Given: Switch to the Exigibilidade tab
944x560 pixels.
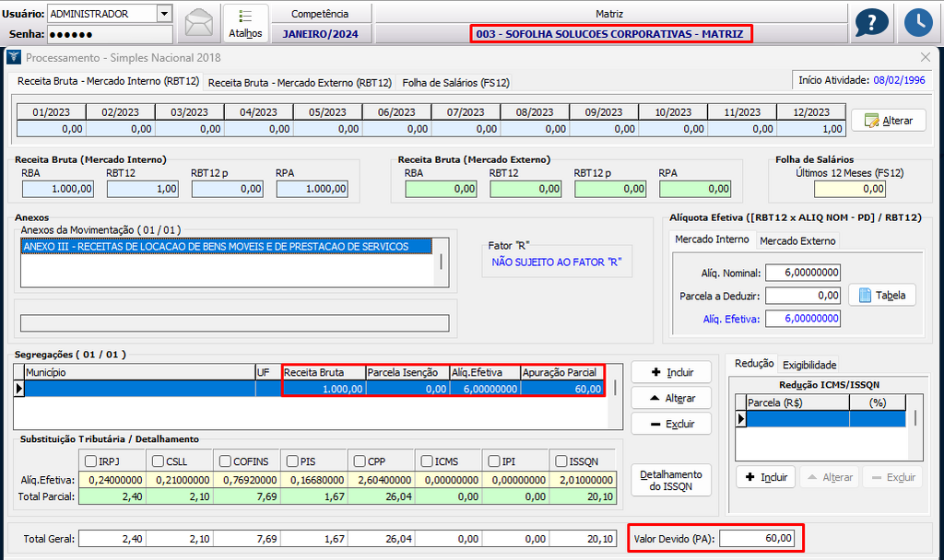Looking at the screenshot, I should point(809,365).
